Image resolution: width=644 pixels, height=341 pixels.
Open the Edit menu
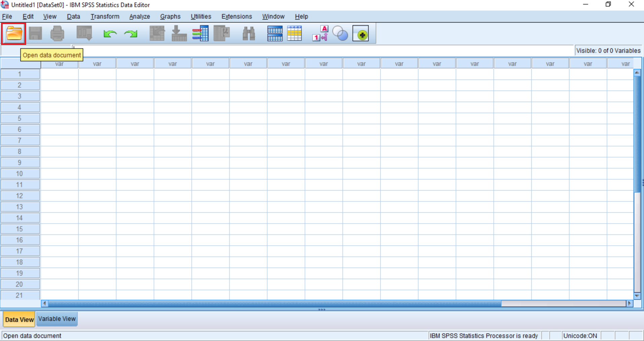click(x=28, y=16)
